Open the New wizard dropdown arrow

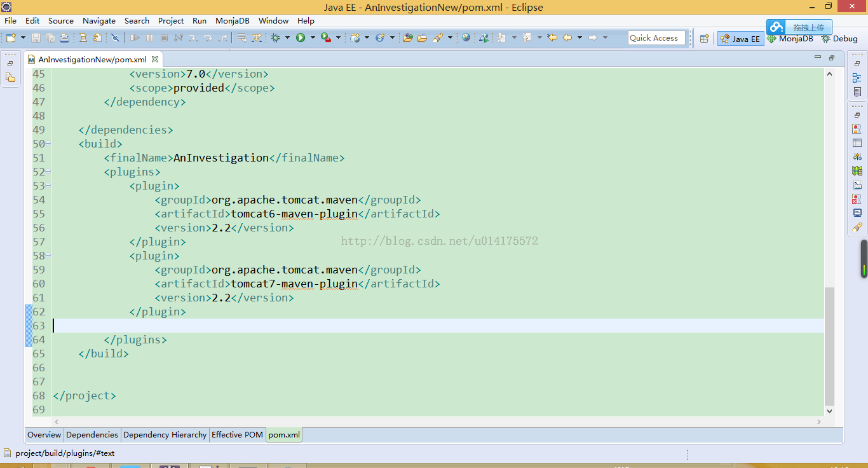coord(23,38)
